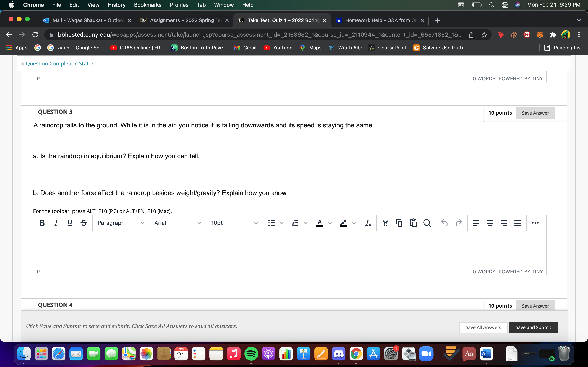Click Save Answer for Question 3
The width and height of the screenshot is (588, 367).
pyautogui.click(x=535, y=113)
